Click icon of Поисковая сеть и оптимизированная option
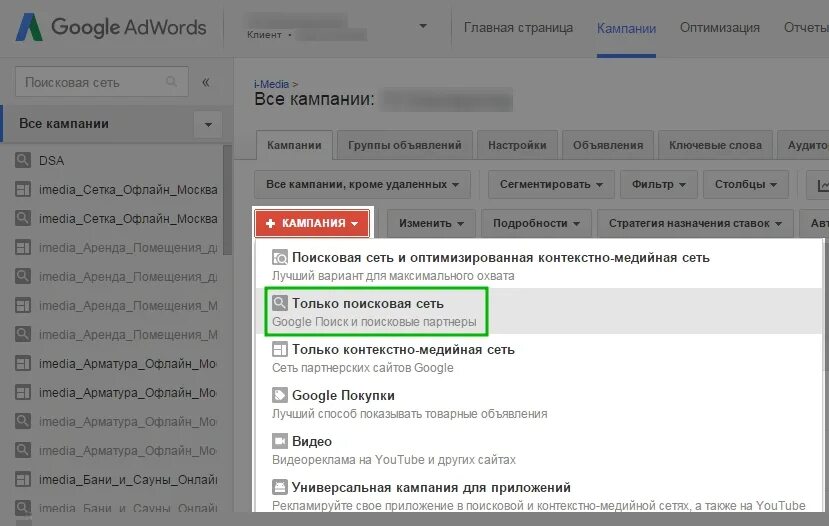This screenshot has height=526, width=829. pos(280,257)
